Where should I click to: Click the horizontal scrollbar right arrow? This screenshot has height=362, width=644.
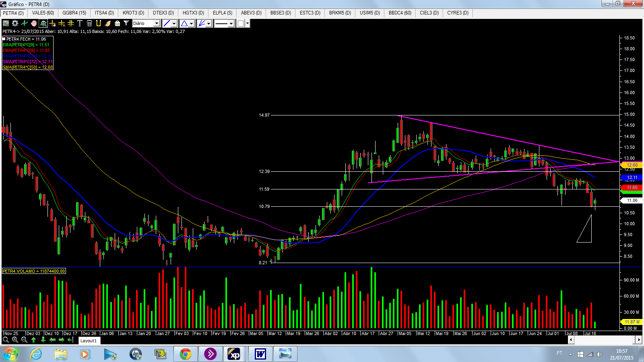tap(639, 340)
